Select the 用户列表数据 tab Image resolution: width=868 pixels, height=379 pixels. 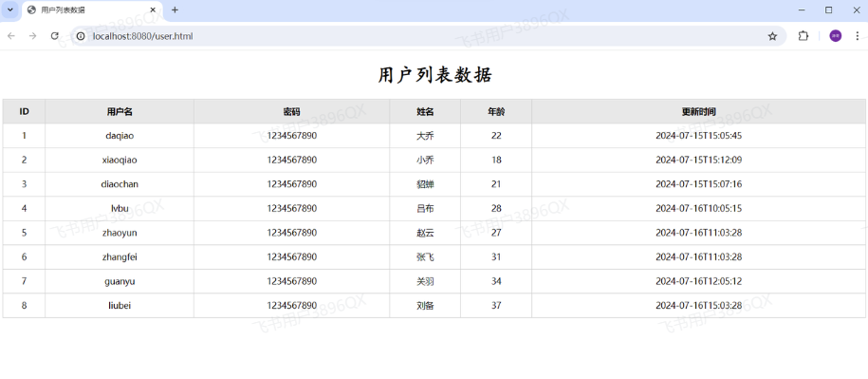pos(92,10)
